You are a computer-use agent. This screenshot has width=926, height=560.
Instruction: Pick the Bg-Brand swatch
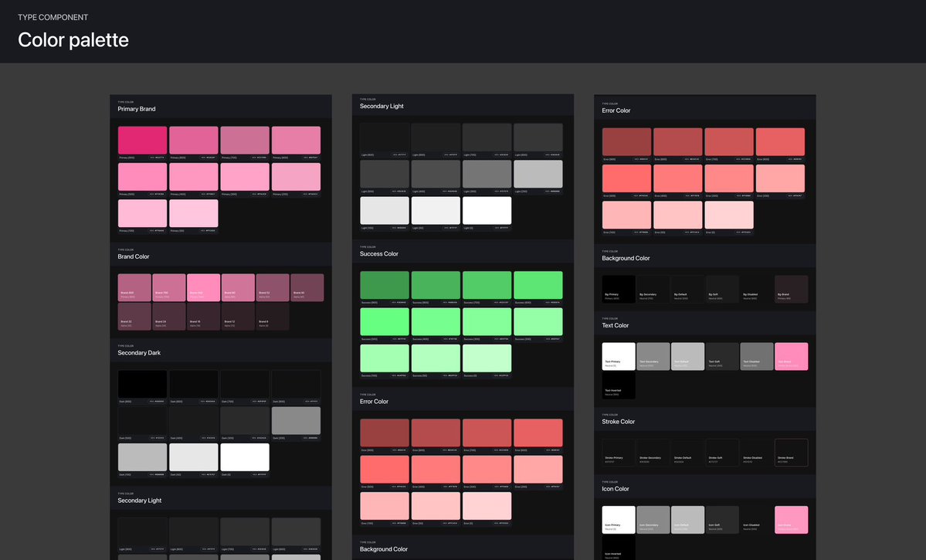pos(792,290)
